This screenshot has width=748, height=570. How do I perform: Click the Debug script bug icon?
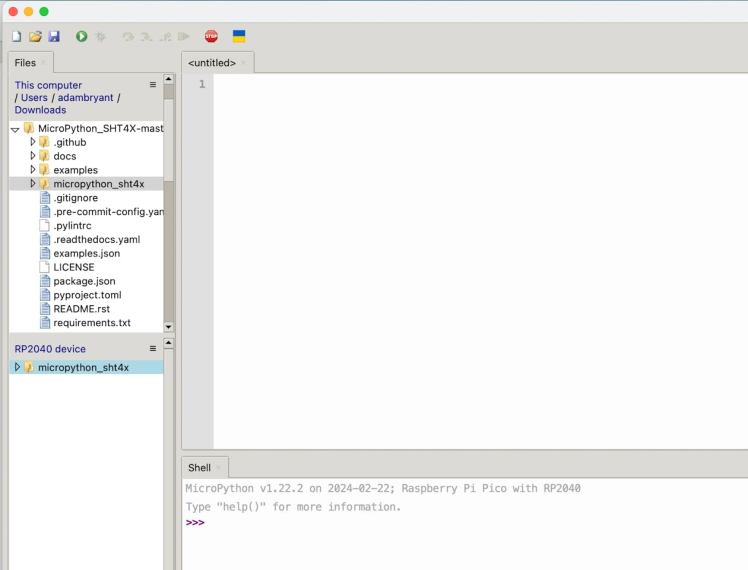click(101, 36)
